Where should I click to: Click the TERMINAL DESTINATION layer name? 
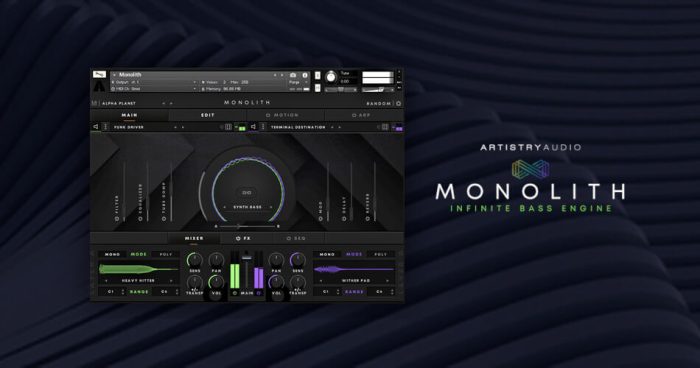point(298,127)
